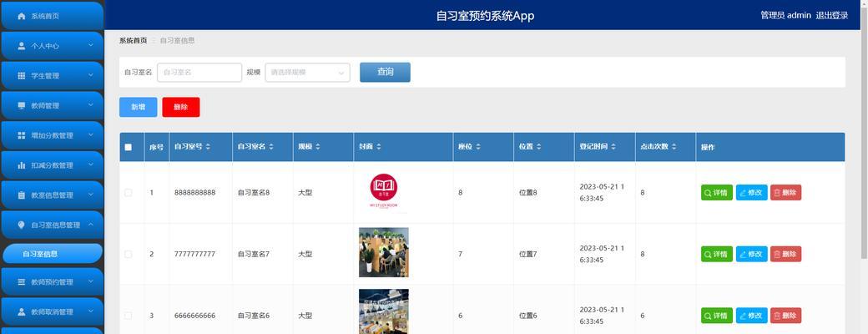Click 退出登录 in the header
This screenshot has height=334, width=868.
pyautogui.click(x=831, y=15)
